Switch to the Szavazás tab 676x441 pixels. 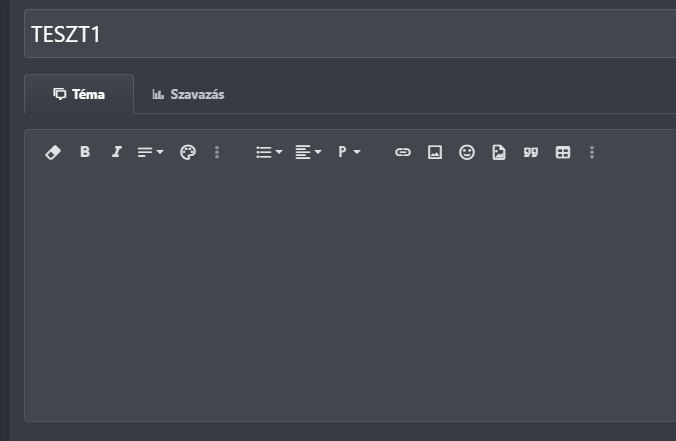pyautogui.click(x=188, y=94)
